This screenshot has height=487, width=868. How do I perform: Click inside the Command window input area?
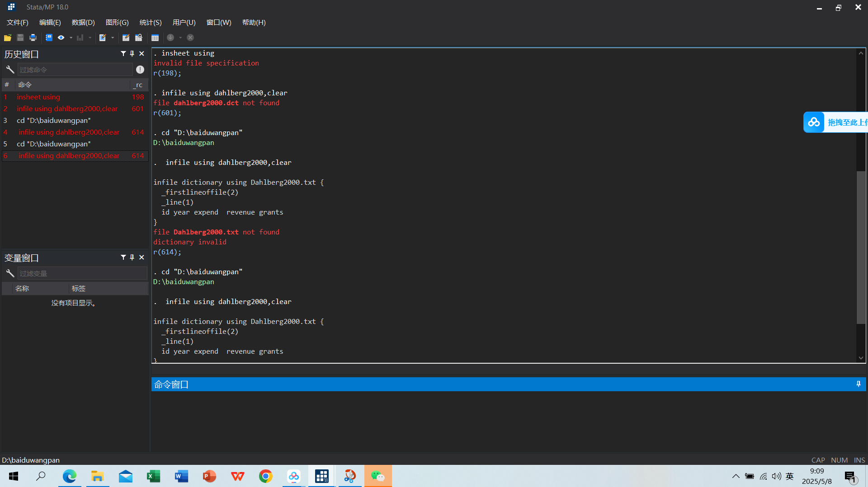click(x=508, y=421)
